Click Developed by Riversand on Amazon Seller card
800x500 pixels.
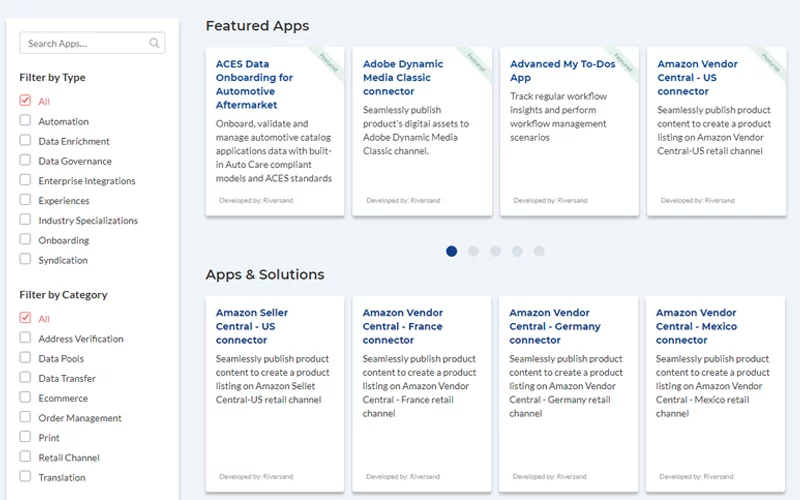coord(256,477)
